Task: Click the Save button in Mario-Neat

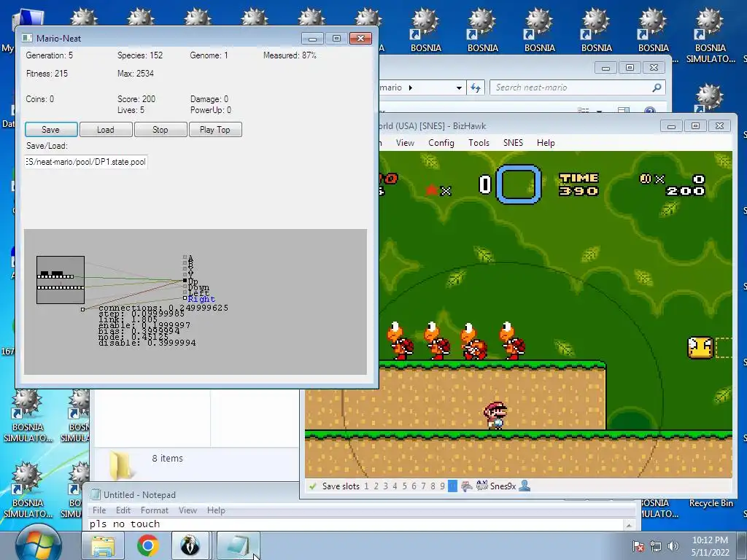Action: 51,130
